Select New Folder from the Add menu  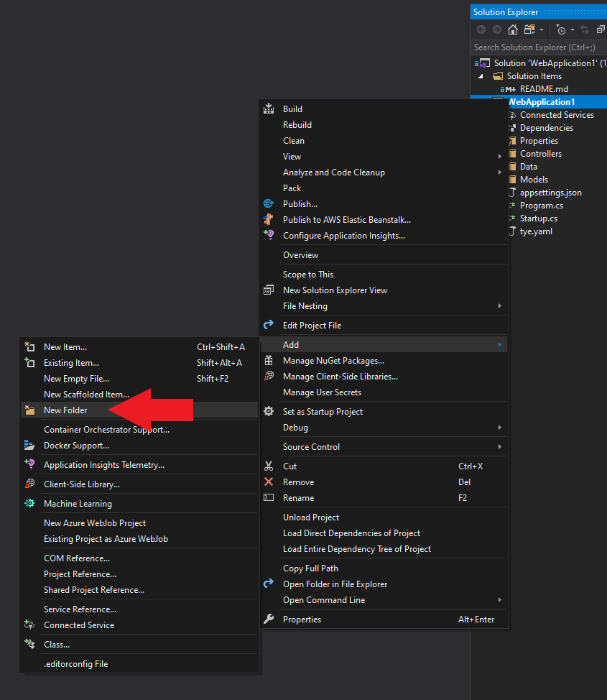click(x=66, y=409)
